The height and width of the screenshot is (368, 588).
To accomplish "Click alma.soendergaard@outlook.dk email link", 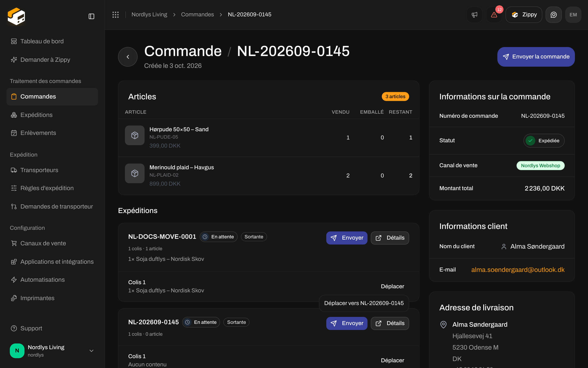I will [518, 270].
